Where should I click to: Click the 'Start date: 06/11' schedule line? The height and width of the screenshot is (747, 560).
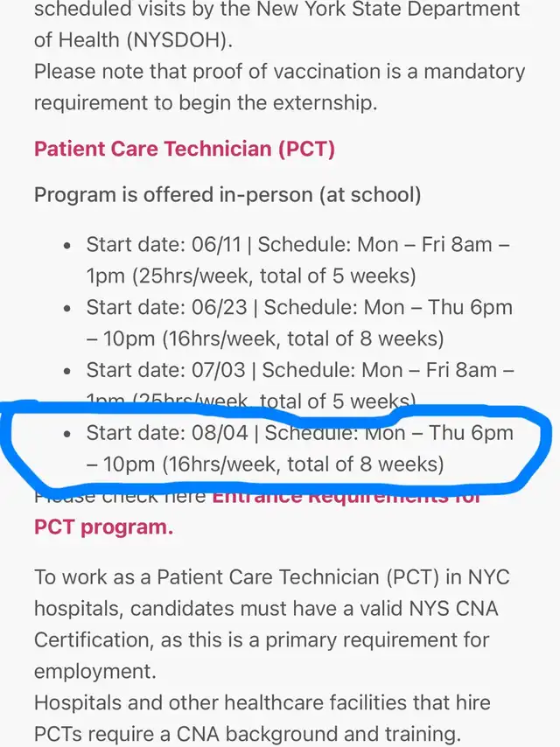[298, 260]
